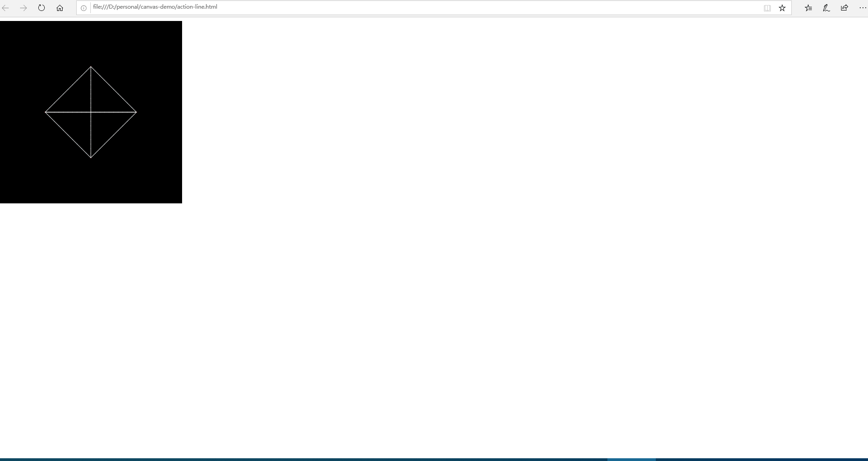Toggle reading view book icon
Screen dimensions: 868x461
click(767, 8)
